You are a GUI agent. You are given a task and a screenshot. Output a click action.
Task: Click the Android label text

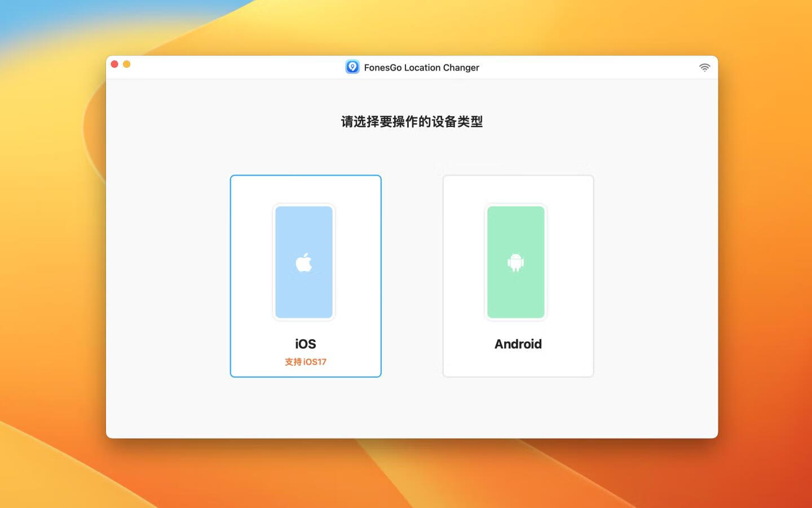click(518, 344)
